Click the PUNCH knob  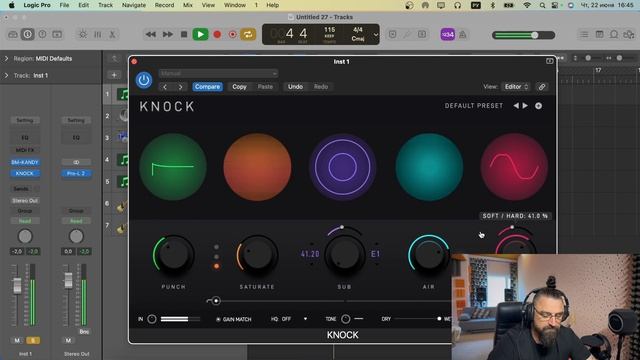point(174,255)
